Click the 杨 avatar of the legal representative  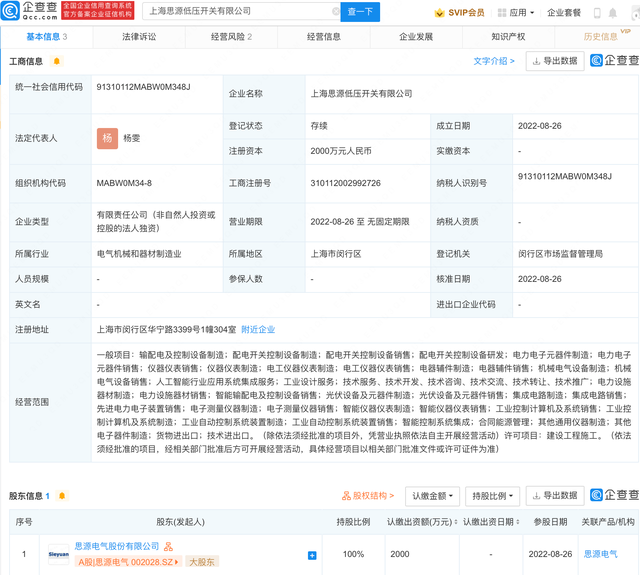[x=107, y=138]
